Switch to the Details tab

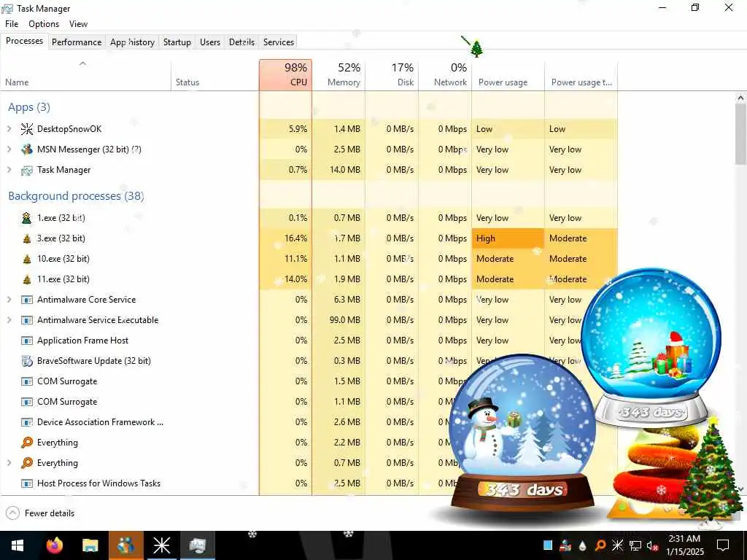(241, 42)
